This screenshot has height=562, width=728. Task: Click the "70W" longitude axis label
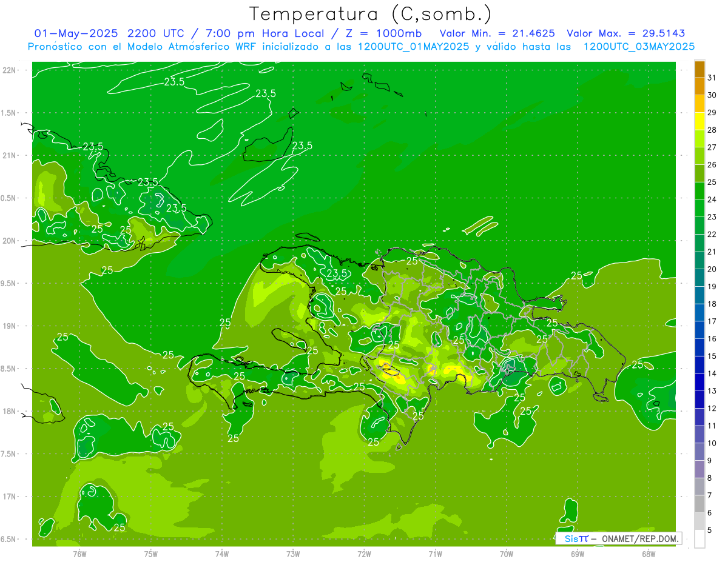[x=507, y=554]
